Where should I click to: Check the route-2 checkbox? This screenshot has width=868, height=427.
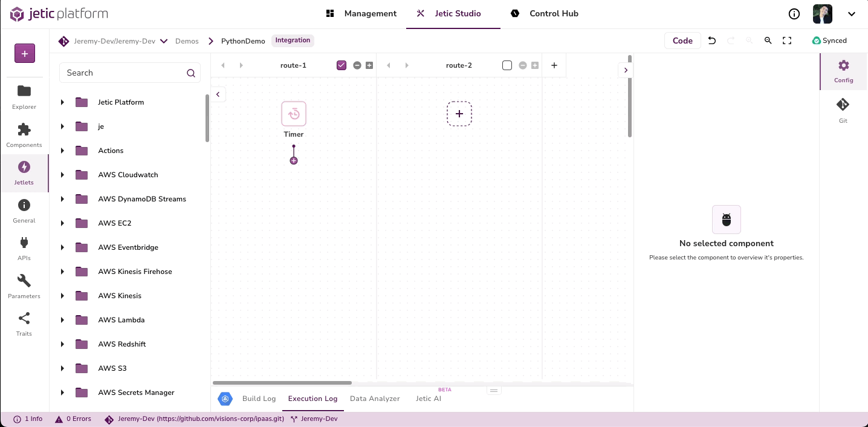click(507, 65)
